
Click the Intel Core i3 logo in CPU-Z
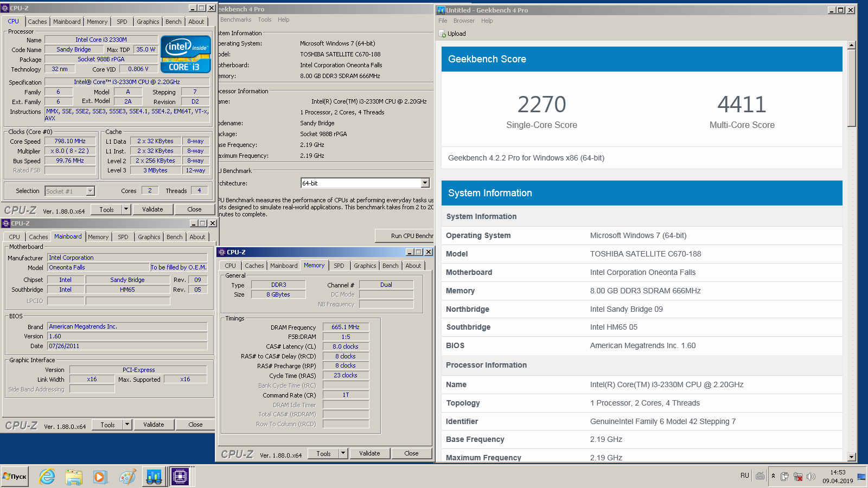click(186, 54)
